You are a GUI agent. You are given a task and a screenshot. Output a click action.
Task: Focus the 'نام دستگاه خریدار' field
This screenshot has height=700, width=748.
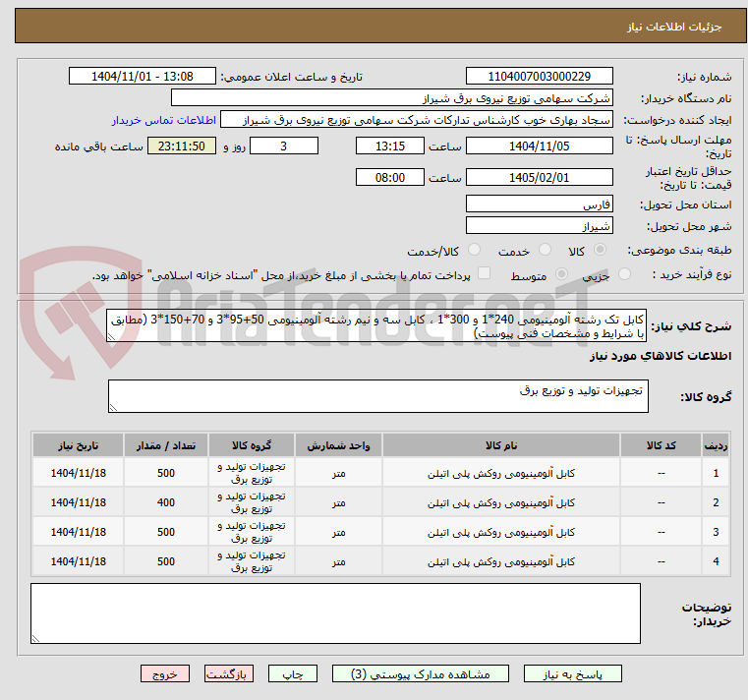(x=391, y=98)
